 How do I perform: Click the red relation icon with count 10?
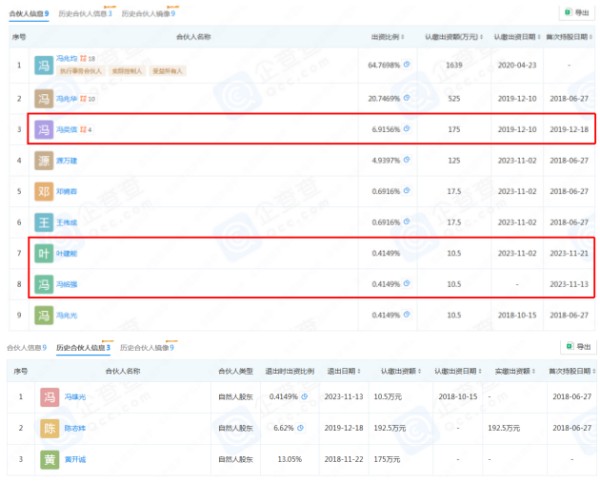pyautogui.click(x=83, y=99)
